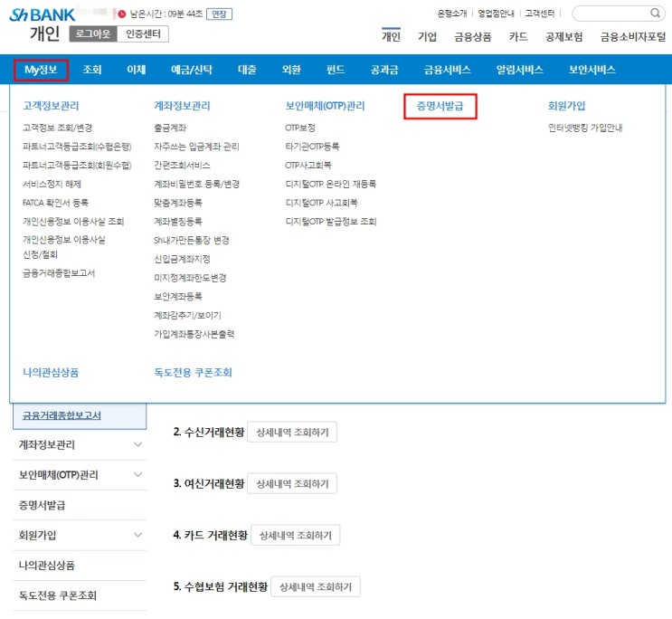The width and height of the screenshot is (672, 619).
Task: Open 서비스정지 해제 link
Action: 52,184
